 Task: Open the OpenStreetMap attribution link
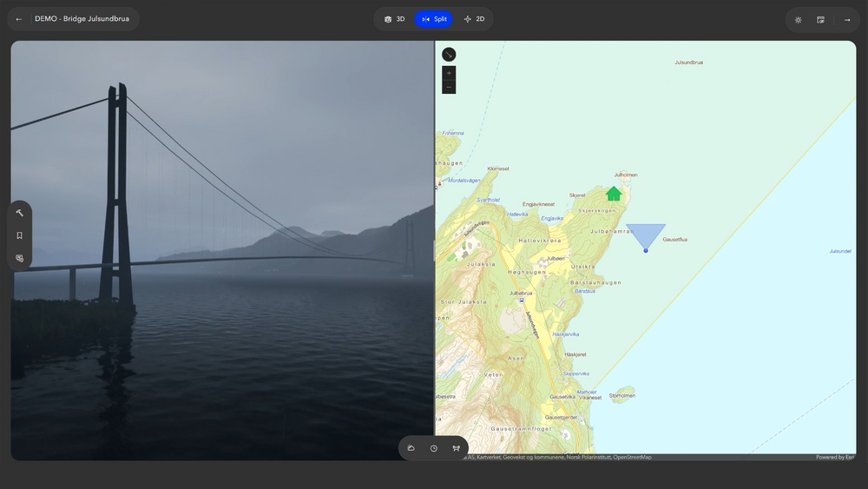click(632, 457)
